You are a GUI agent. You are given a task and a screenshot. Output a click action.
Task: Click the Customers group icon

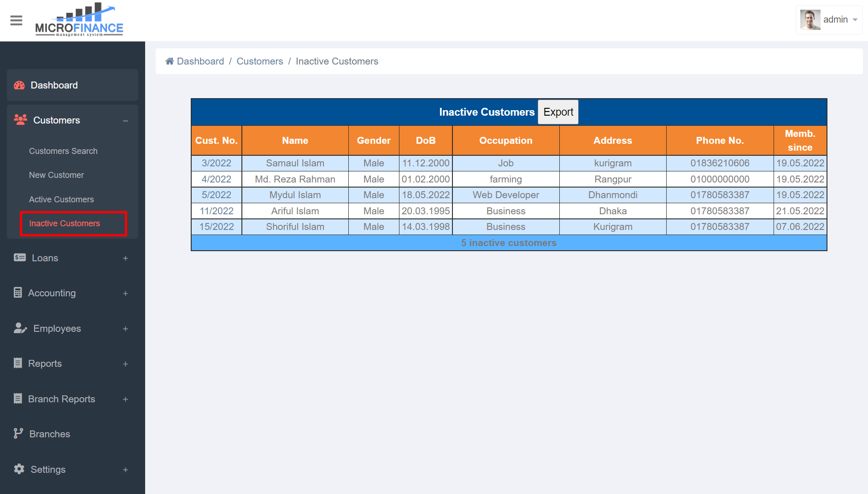click(20, 120)
